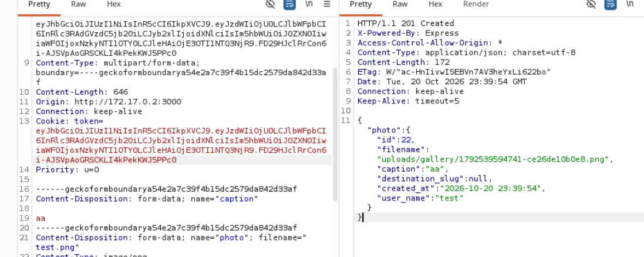Viewport: 644px width, 257px height.
Task: Toggle the \n newline display in response pane
Action: click(x=630, y=4)
